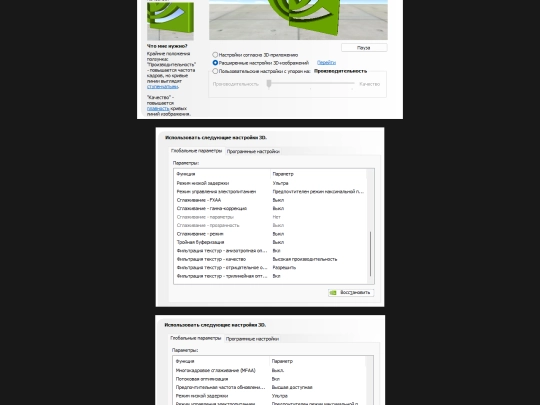Click the 'Восстановить' restore button
The width and height of the screenshot is (540, 405).
coord(351,292)
